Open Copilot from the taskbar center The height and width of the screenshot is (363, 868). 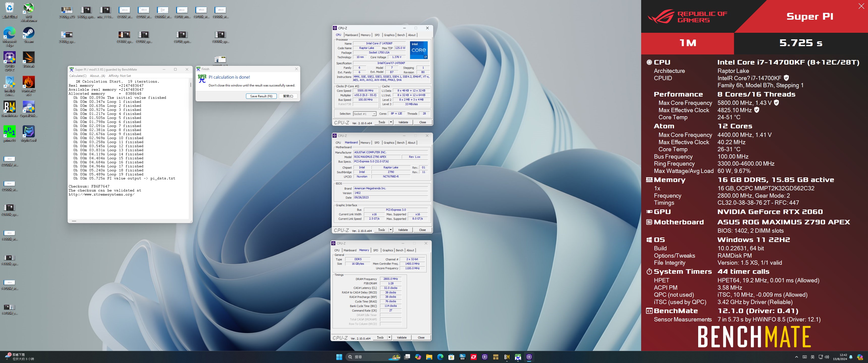coord(418,357)
